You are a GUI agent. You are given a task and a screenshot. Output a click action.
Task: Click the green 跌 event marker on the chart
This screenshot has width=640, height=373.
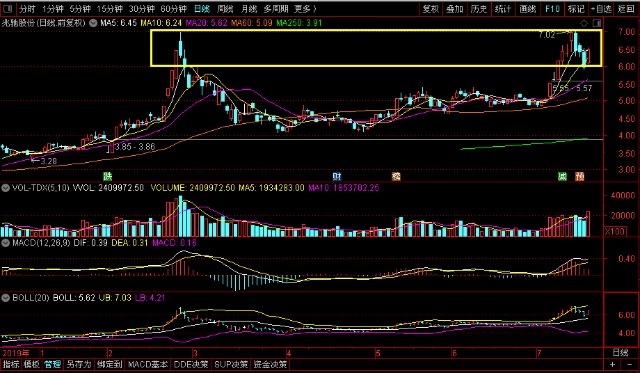107,176
